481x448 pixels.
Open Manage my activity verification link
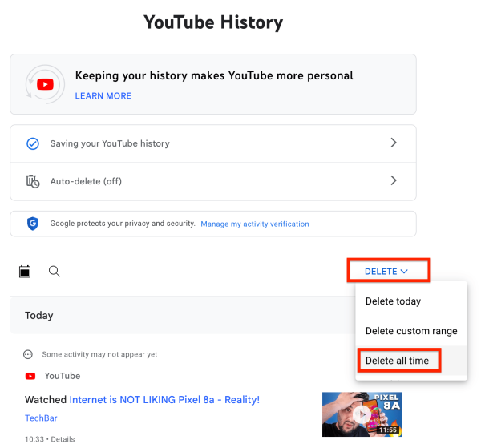tap(255, 224)
